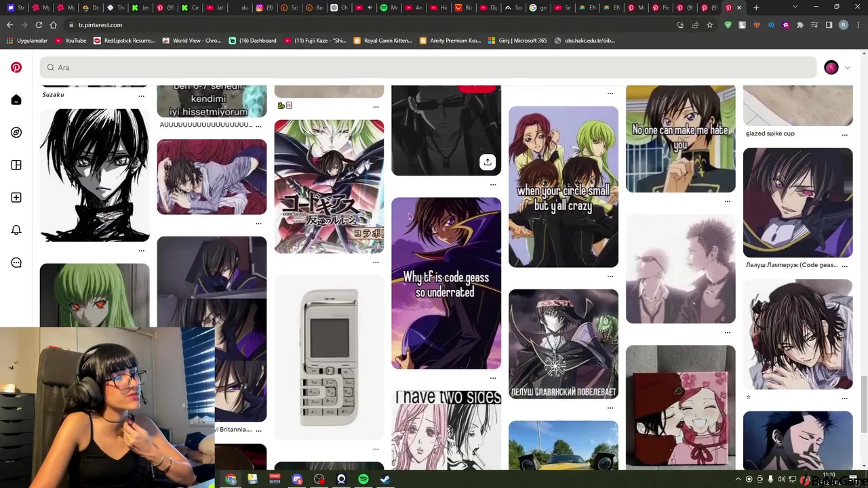Open the Extensions puzzle piece menu
The height and width of the screenshot is (488, 868).
pyautogui.click(x=800, y=25)
